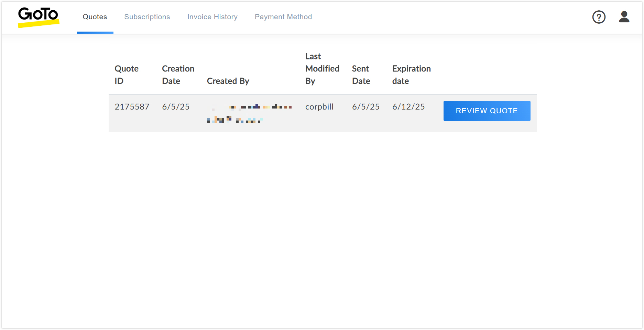
Task: Open the help question mark icon
Action: [599, 17]
